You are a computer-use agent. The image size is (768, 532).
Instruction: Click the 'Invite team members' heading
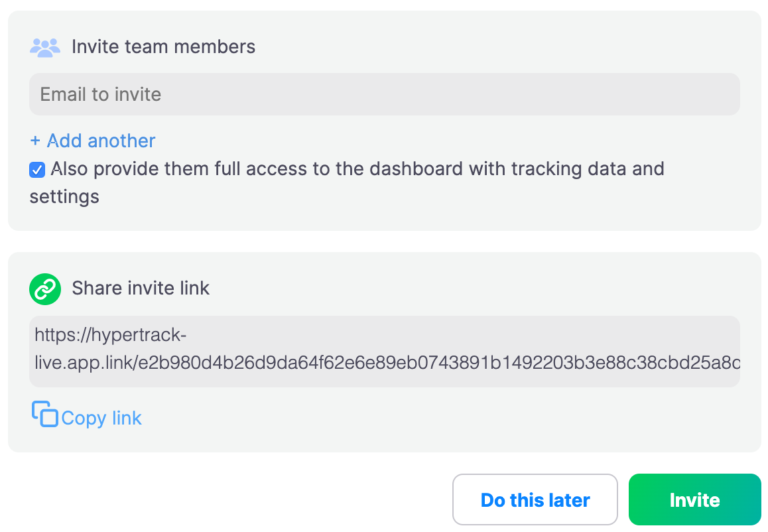click(163, 47)
